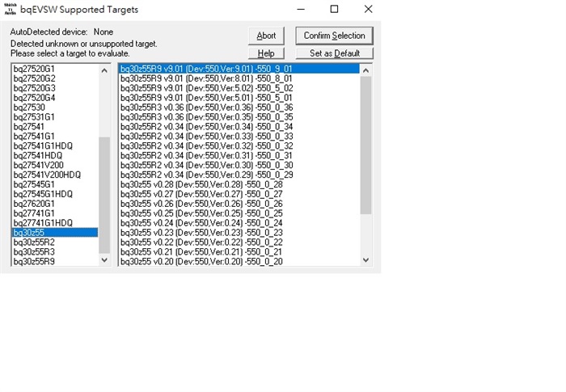The image size is (566, 392).
Task: Select bq30z55R9 in device list
Action: (55, 261)
